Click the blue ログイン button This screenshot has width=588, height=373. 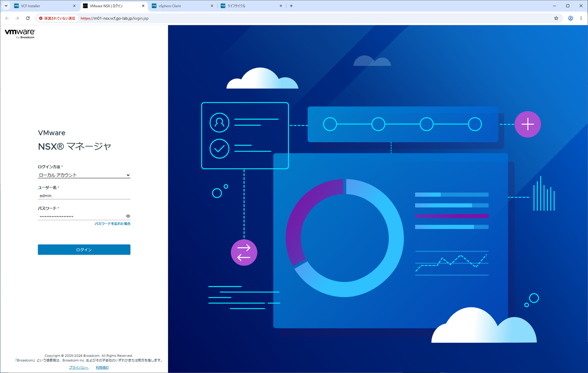(x=84, y=250)
